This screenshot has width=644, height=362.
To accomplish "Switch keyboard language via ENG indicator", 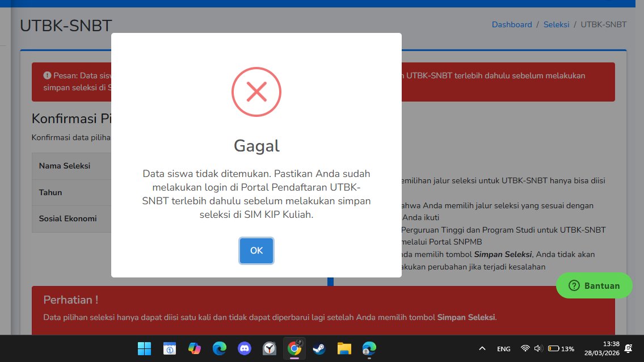I will click(x=503, y=348).
